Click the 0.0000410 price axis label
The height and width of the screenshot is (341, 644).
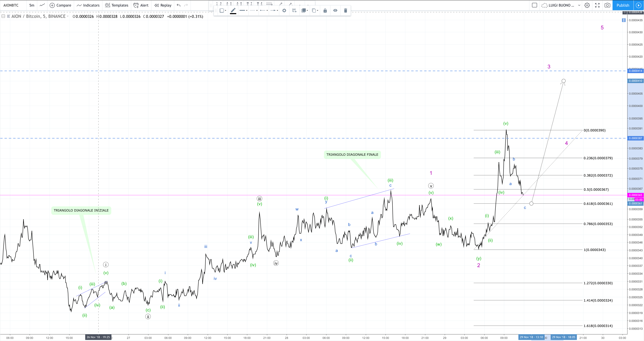(635, 81)
